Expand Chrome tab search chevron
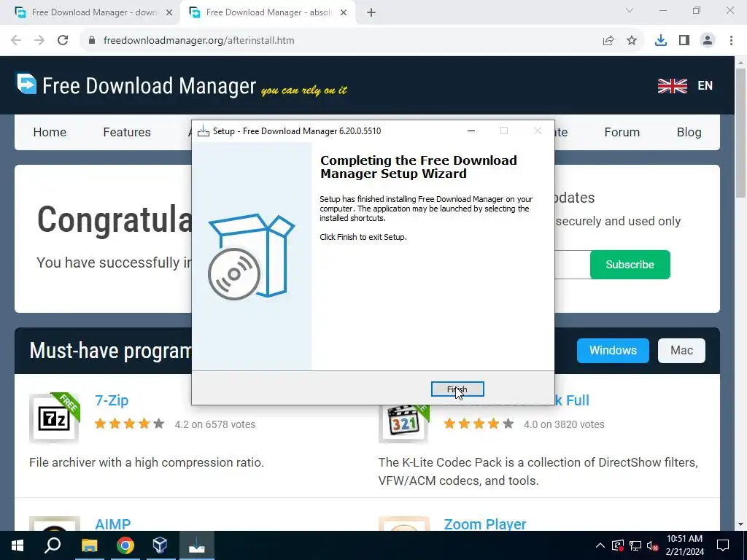 (630, 10)
